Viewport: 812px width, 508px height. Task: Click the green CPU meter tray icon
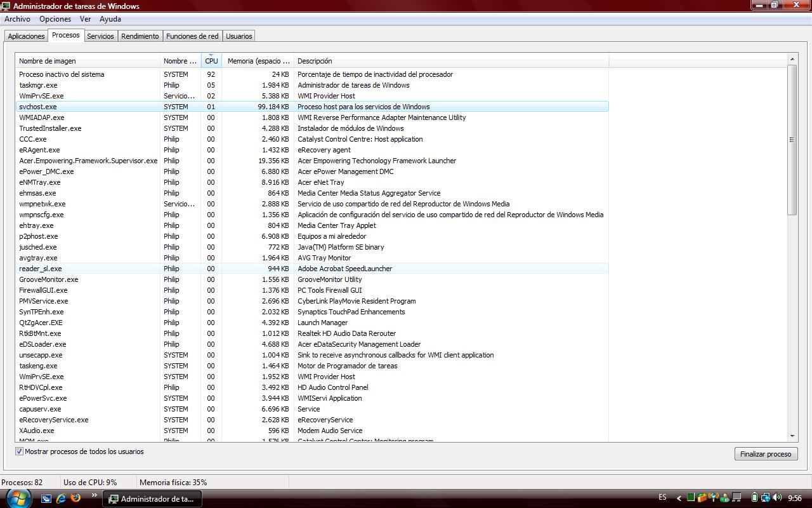(x=691, y=497)
